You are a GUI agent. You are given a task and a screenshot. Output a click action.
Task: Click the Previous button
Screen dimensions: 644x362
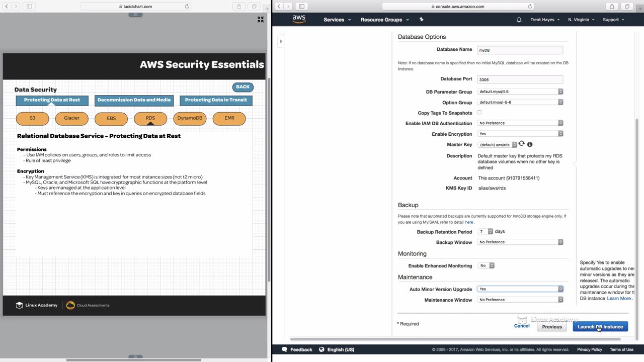point(552,327)
